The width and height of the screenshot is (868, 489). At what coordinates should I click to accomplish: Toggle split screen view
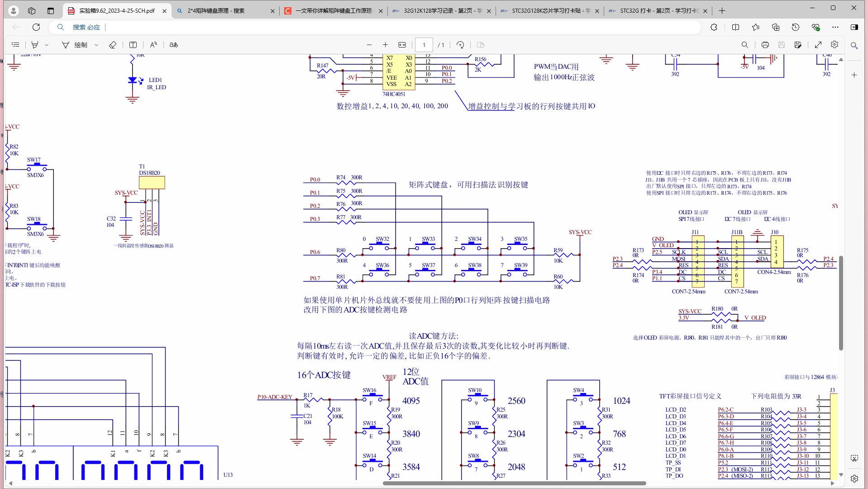click(735, 27)
